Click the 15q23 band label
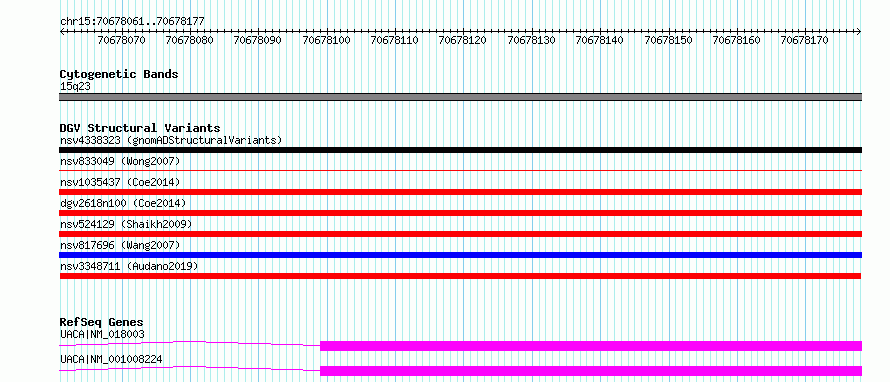 (x=75, y=86)
